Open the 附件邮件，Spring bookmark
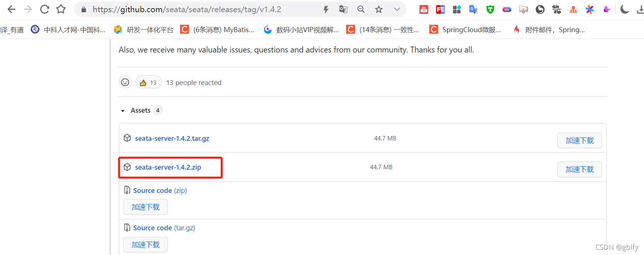 549,30
